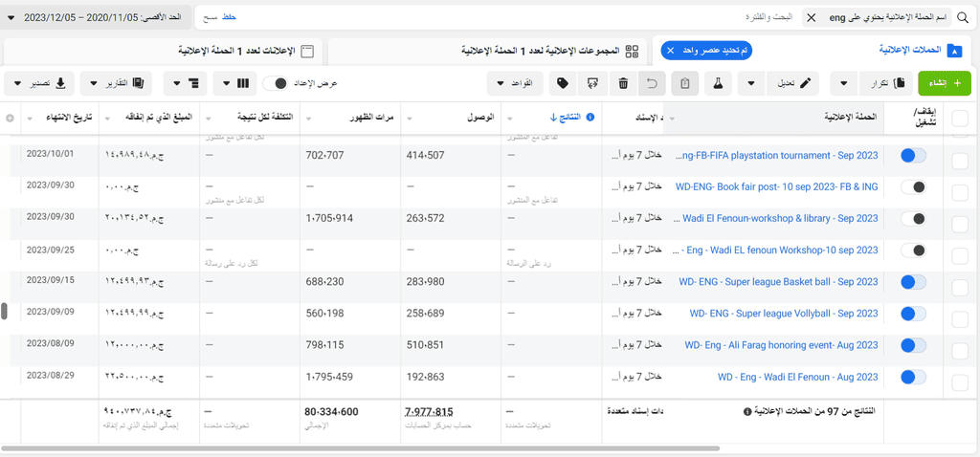Clear the single item selected chip

pos(671,52)
